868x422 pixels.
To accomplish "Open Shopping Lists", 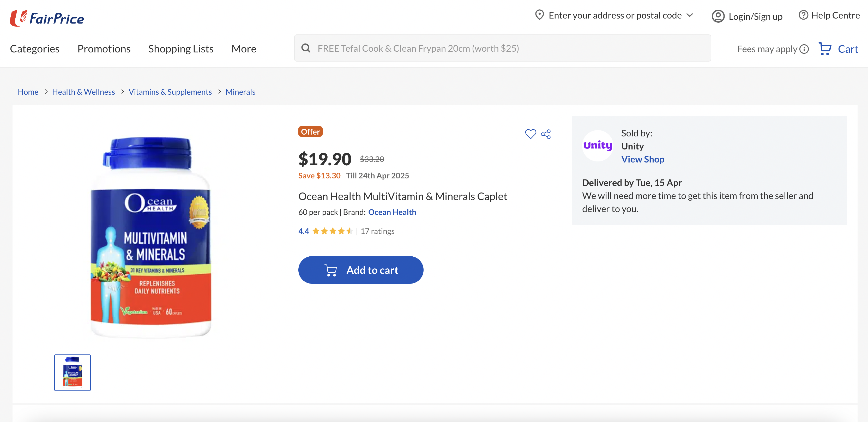I will pyautogui.click(x=180, y=49).
